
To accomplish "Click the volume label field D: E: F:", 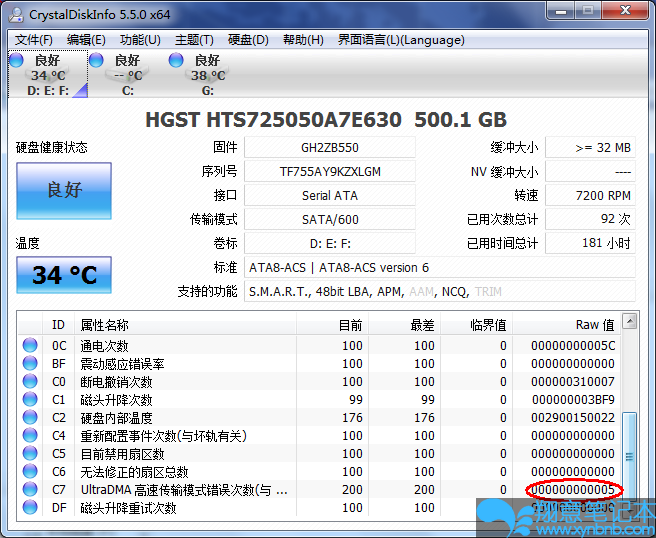I will pyautogui.click(x=330, y=243).
